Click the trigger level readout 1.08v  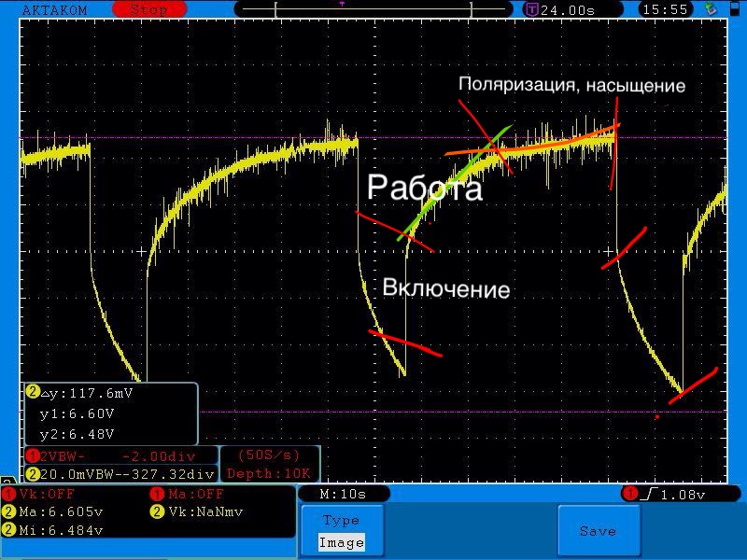pos(683,496)
